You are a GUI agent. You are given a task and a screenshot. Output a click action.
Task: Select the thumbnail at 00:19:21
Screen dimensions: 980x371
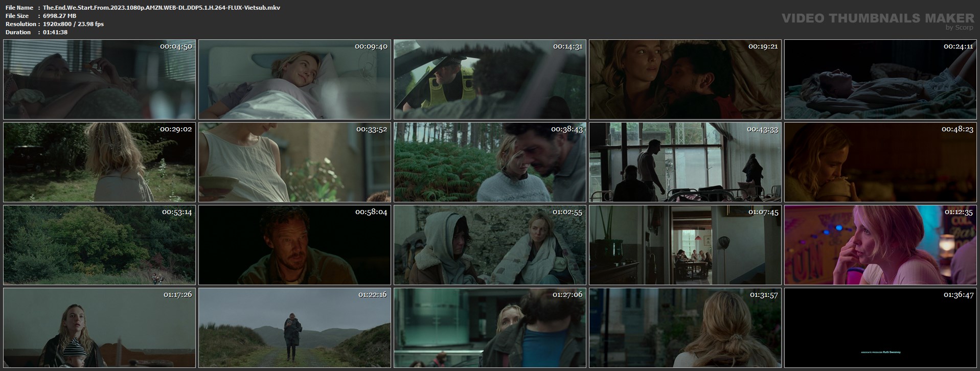point(685,79)
